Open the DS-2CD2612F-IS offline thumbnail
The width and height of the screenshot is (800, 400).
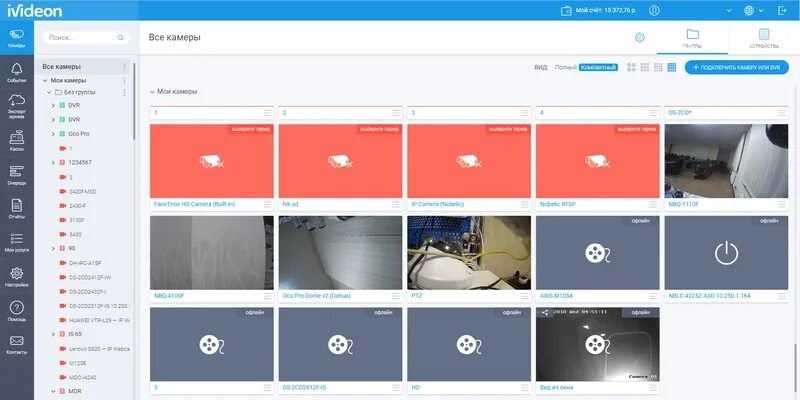click(x=340, y=344)
